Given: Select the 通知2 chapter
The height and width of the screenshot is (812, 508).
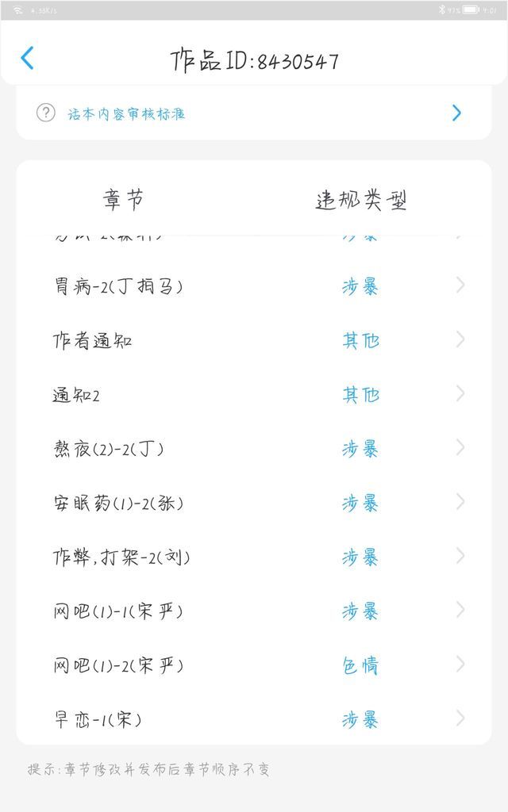Looking at the screenshot, I should [x=76, y=395].
